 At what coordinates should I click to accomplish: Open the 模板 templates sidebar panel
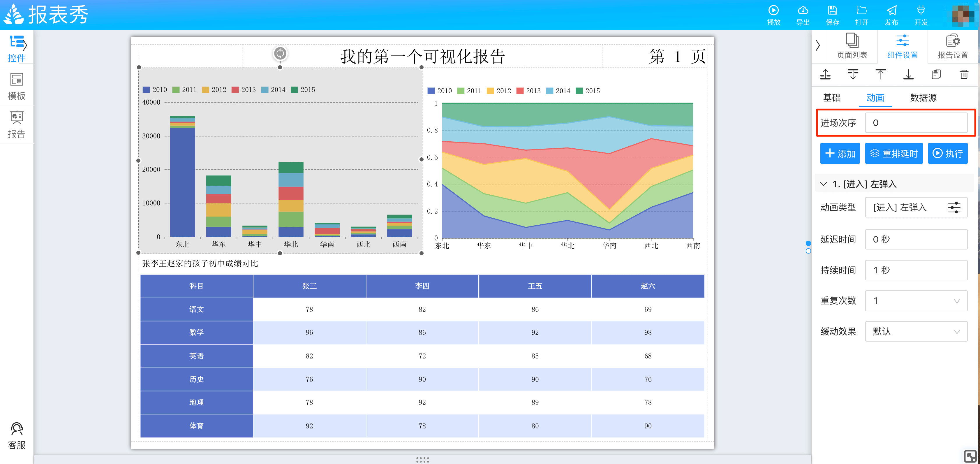click(x=16, y=87)
